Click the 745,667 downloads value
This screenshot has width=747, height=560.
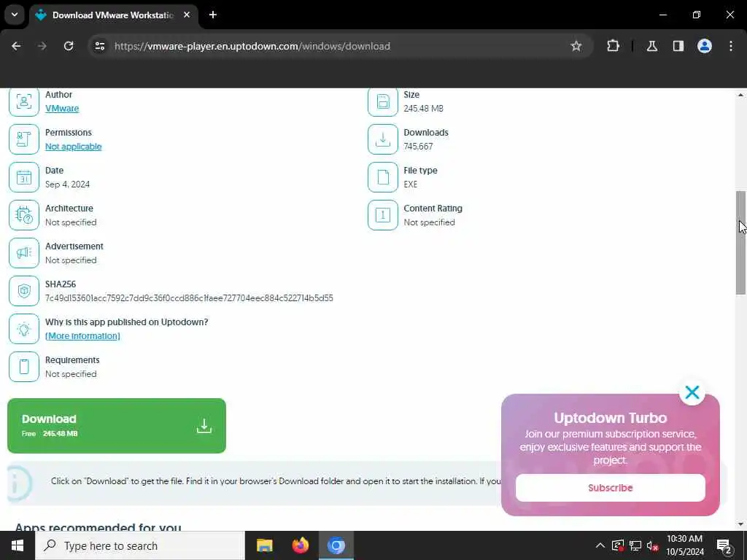418,147
